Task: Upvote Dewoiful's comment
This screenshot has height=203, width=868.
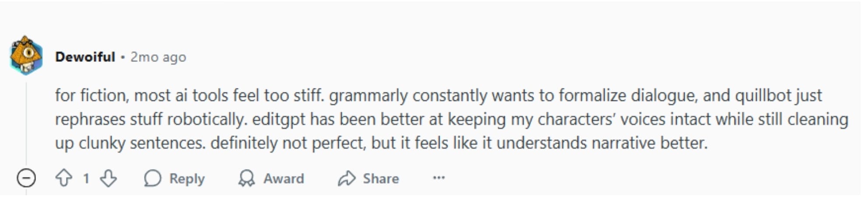Action: point(64,178)
